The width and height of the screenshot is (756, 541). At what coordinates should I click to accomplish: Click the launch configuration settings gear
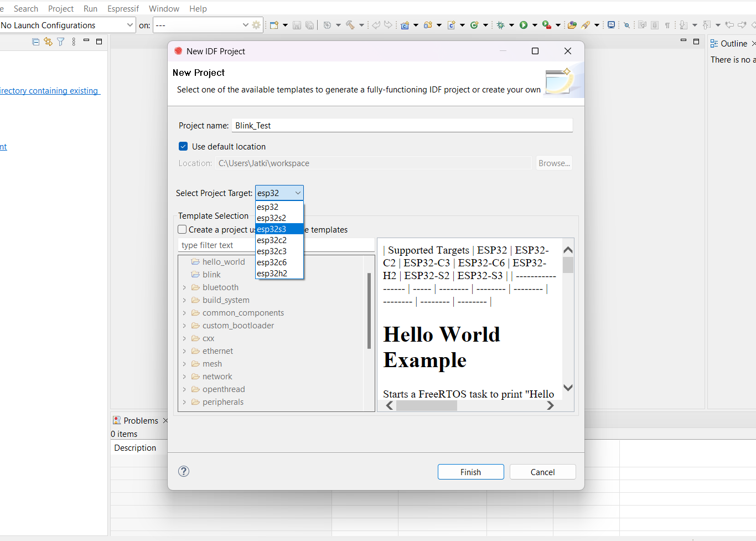click(256, 25)
